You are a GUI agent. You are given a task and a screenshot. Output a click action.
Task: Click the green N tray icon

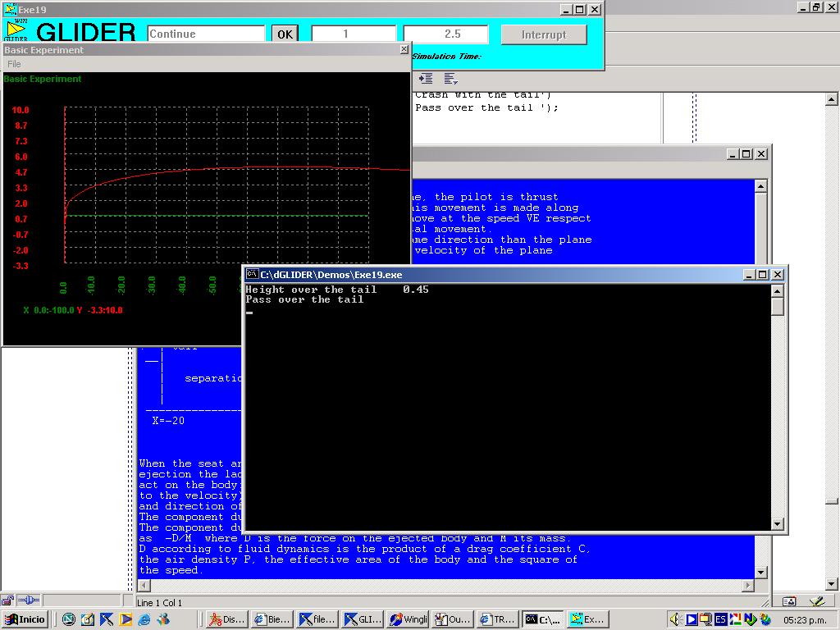pos(750,619)
